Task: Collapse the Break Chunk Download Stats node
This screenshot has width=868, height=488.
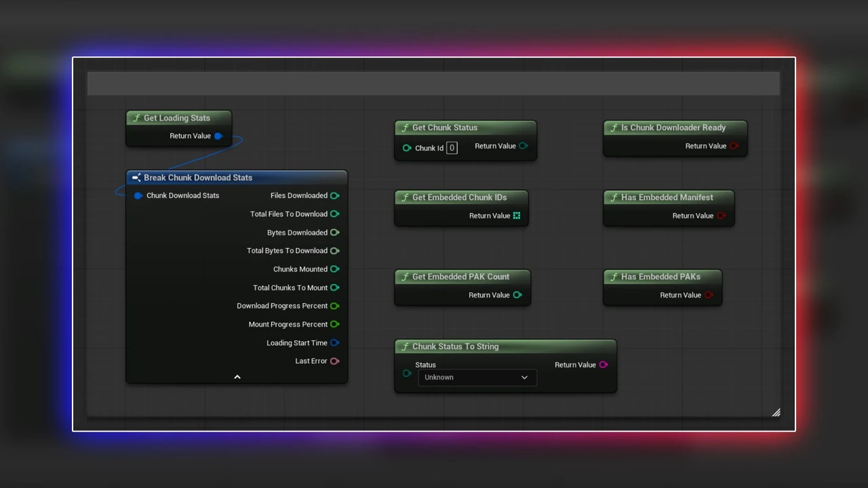Action: pos(237,377)
